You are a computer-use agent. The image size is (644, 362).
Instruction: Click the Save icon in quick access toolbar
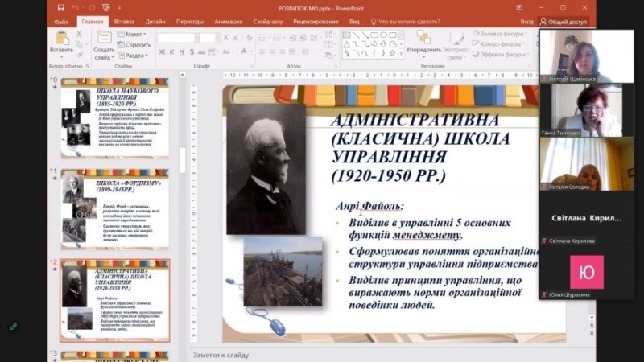pos(60,8)
